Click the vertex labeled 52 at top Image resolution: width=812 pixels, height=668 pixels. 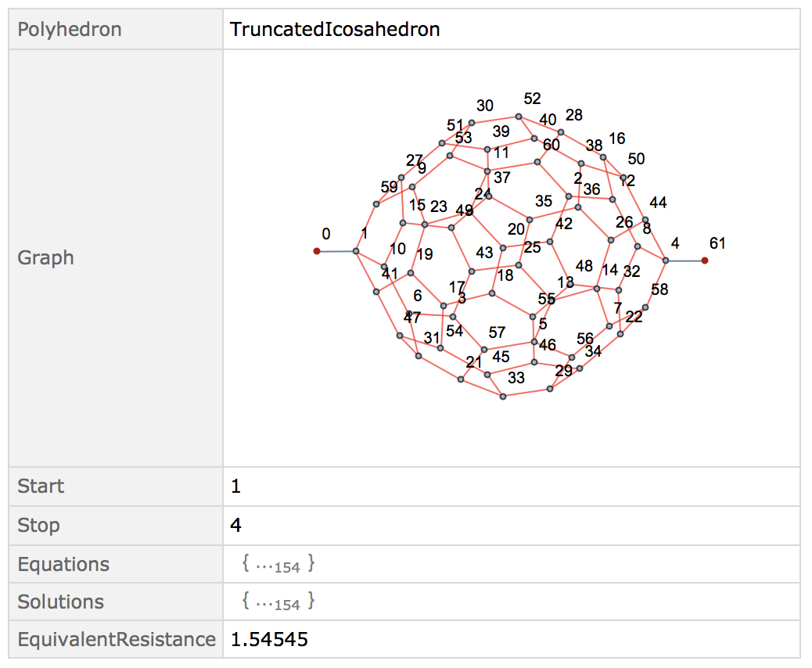pos(519,117)
